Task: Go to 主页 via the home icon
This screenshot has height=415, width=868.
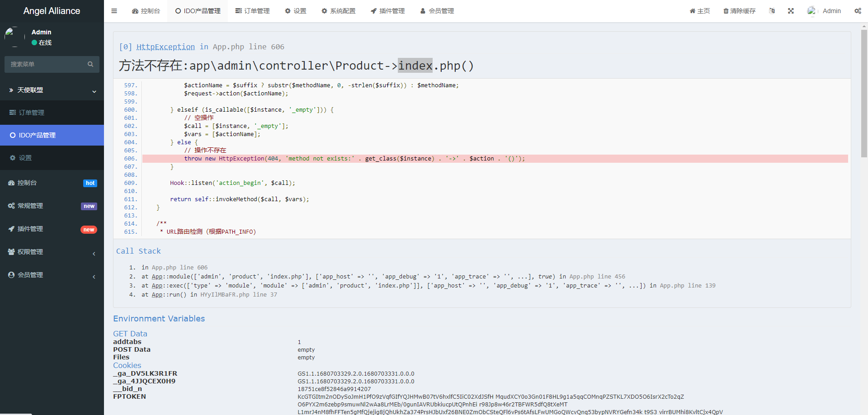Action: 699,11
